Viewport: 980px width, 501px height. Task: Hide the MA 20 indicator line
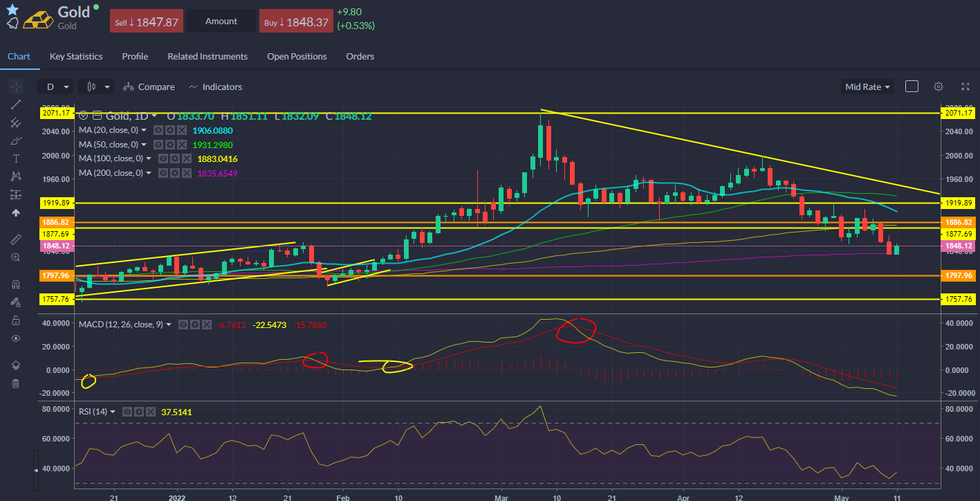[x=158, y=130]
